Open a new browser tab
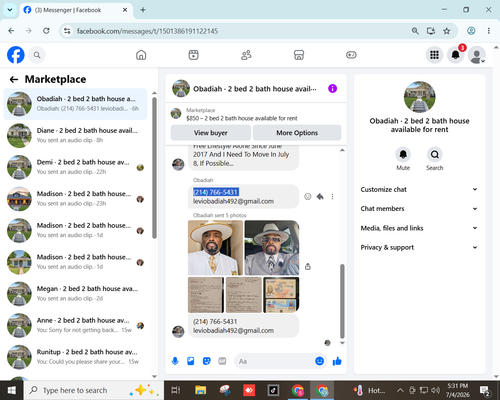The image size is (500, 400). 143,10
